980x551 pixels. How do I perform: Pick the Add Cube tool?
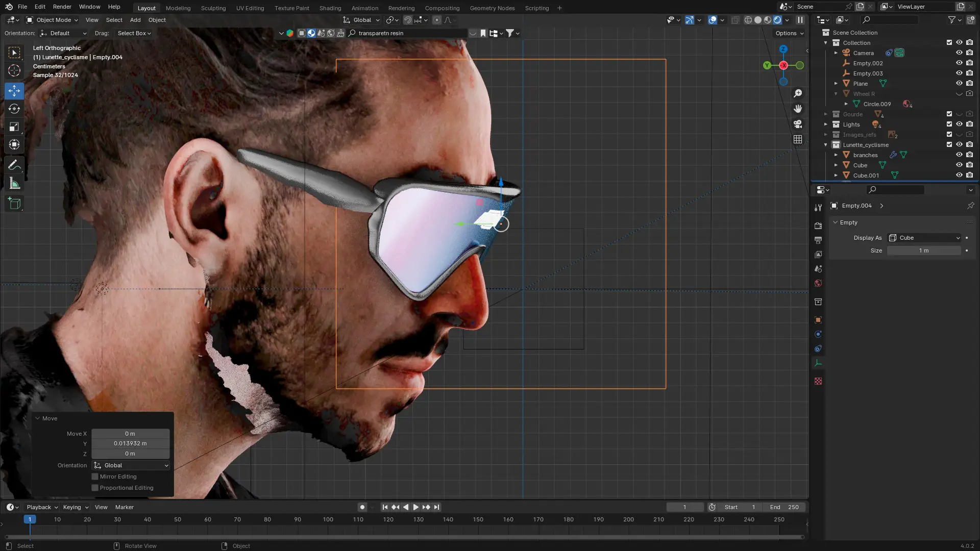(x=14, y=204)
